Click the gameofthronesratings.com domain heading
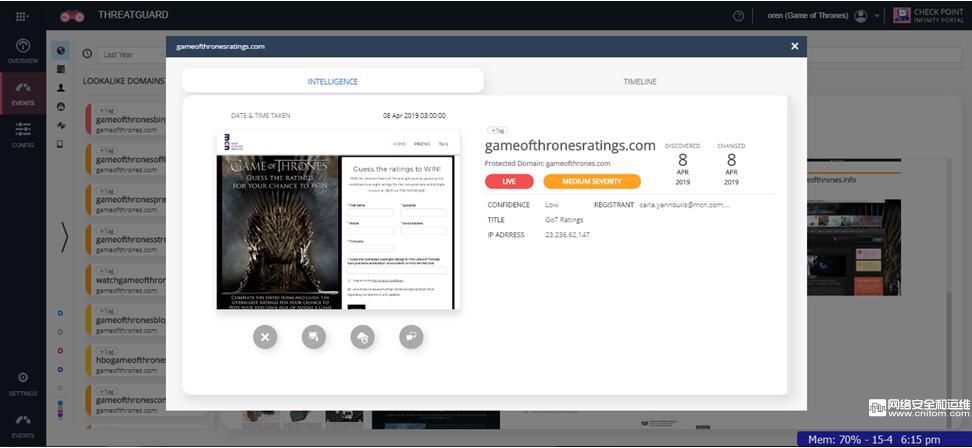This screenshot has width=972, height=448. [570, 146]
